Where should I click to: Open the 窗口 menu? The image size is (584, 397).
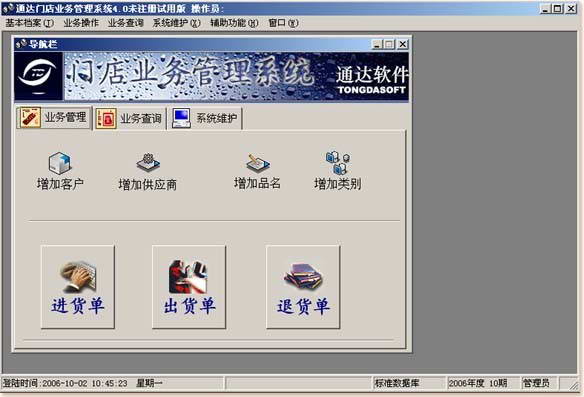click(x=283, y=23)
